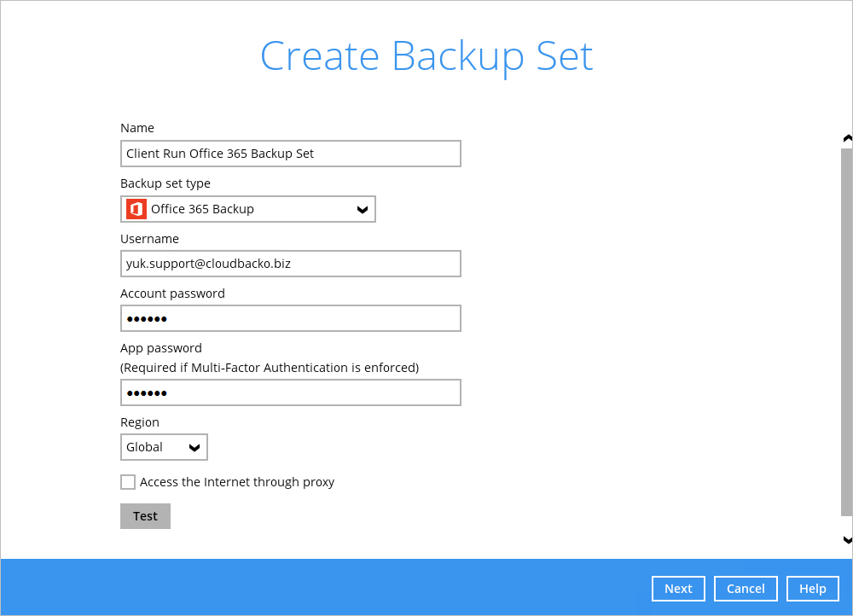Screen dimensions: 853x616
Task: Click the vertical scrollbar thumb
Action: coord(846,332)
